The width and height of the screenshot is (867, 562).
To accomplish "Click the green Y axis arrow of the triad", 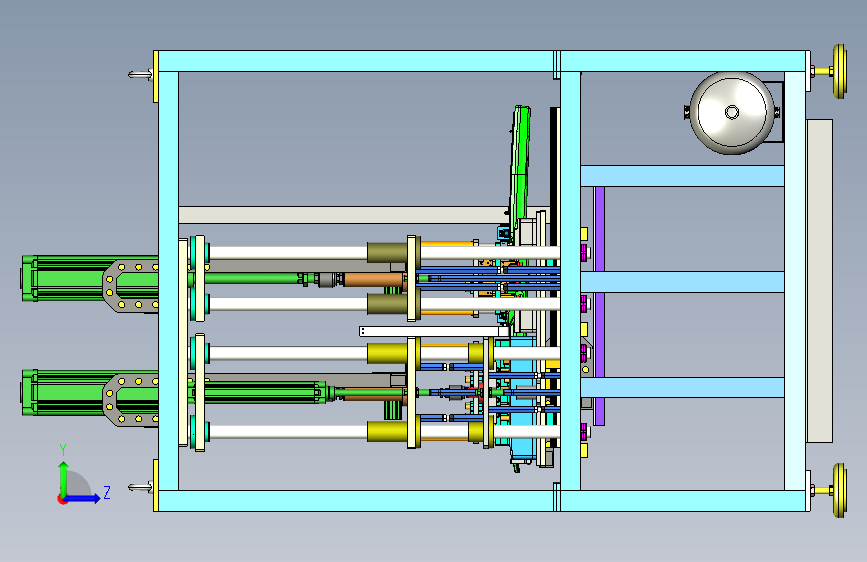I will tap(64, 478).
